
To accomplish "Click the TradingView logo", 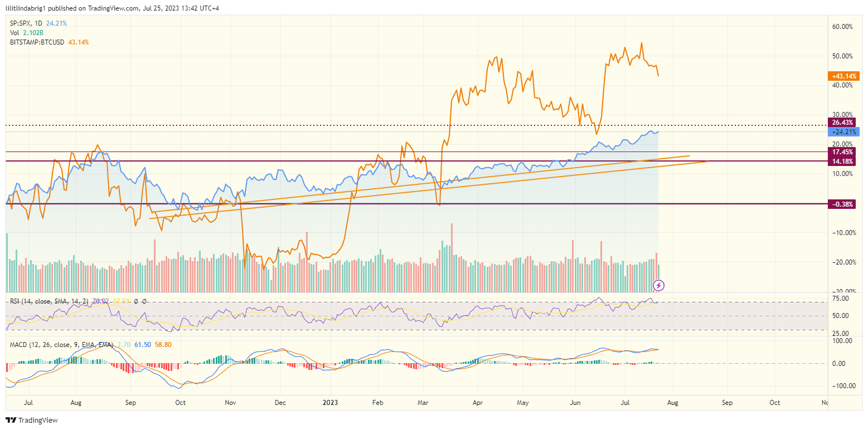I will [31, 421].
